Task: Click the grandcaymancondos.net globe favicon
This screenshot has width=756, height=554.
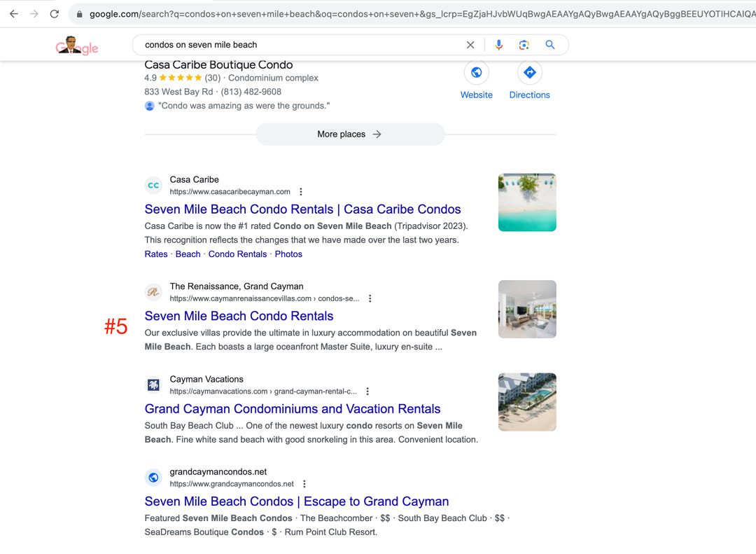Action: (x=153, y=477)
